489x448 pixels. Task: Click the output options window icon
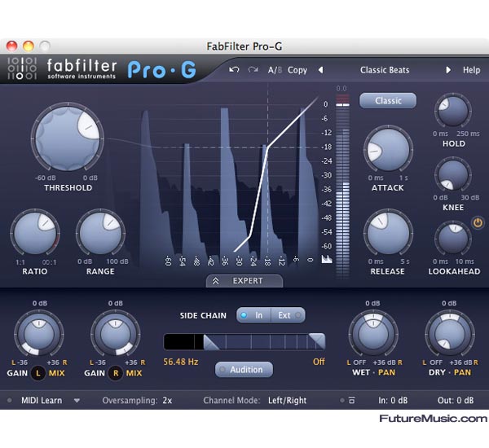pos(352,400)
